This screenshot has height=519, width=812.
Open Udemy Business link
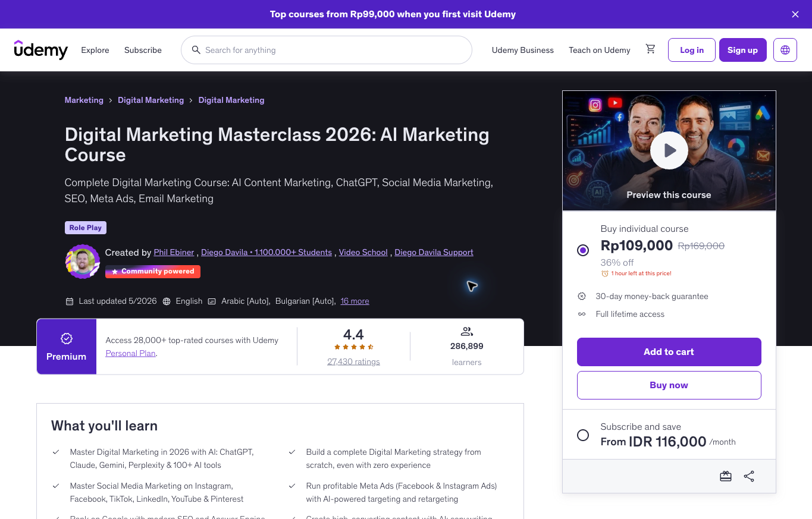point(523,50)
